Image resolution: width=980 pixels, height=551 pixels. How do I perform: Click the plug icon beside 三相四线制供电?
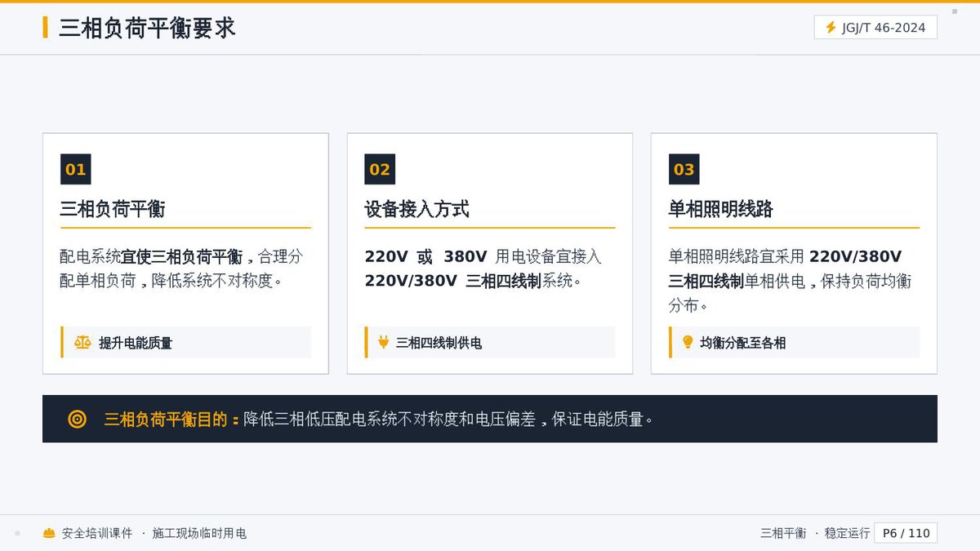pyautogui.click(x=383, y=342)
